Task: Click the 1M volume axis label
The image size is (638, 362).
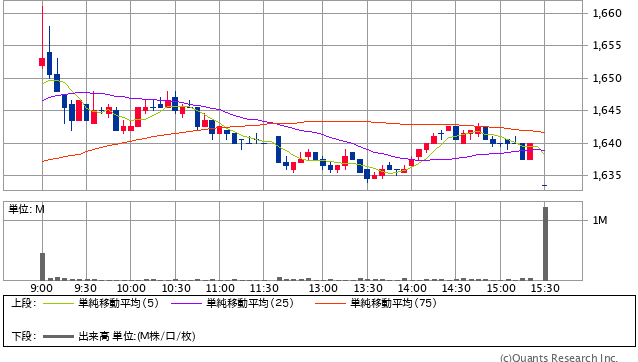Action: point(600,220)
